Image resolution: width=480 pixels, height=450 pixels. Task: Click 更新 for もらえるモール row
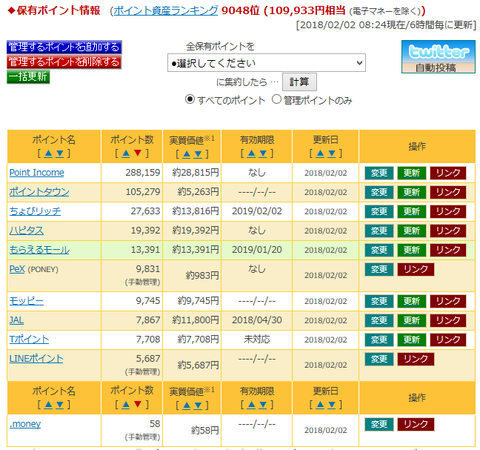pos(412,250)
